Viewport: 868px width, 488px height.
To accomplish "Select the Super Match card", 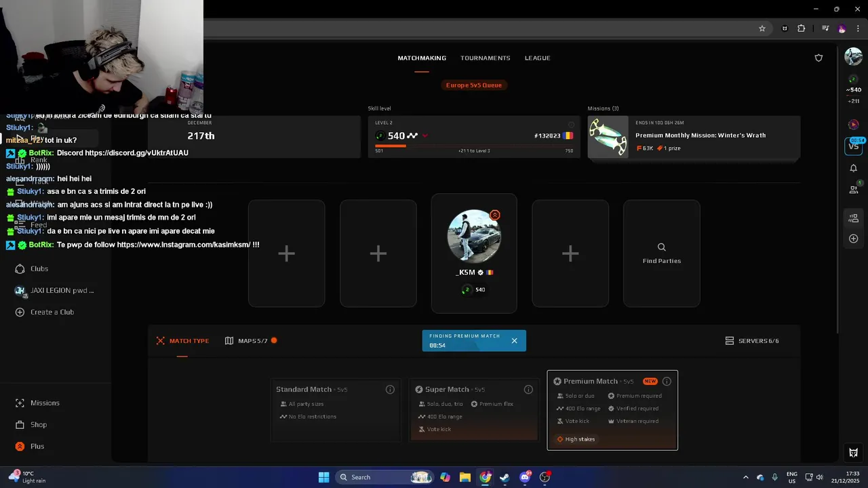I will (x=474, y=410).
